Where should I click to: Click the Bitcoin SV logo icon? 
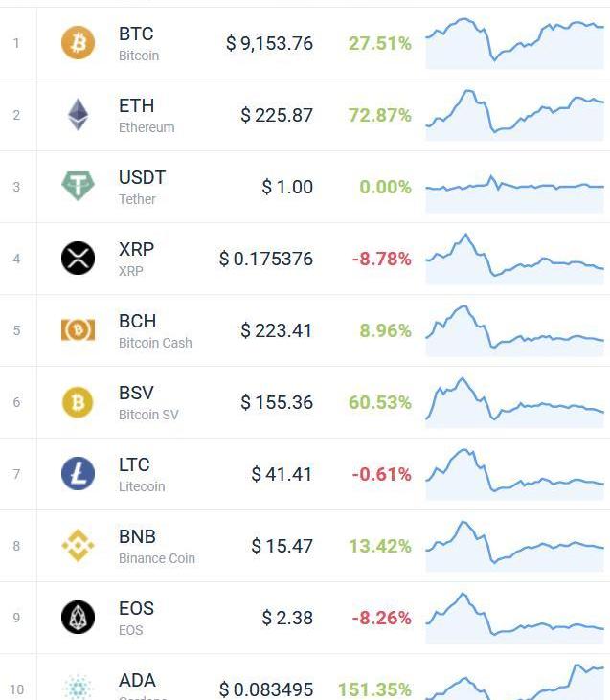coord(79,402)
